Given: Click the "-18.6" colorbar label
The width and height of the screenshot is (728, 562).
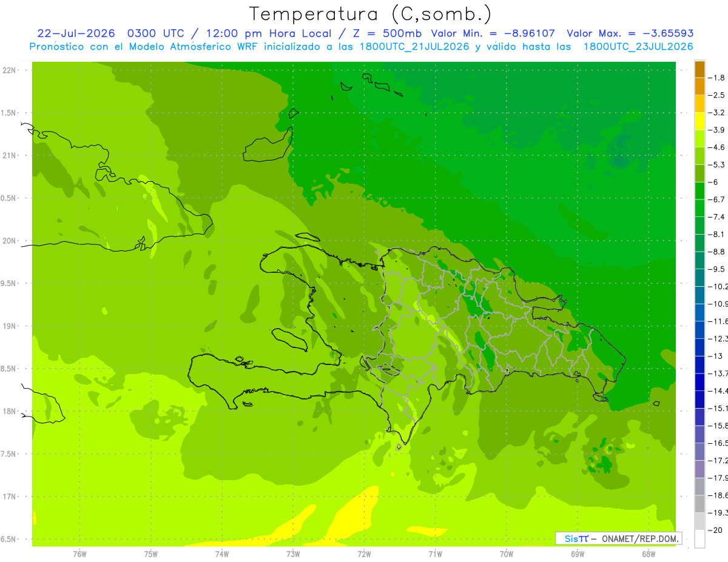Looking at the screenshot, I should click(x=718, y=496).
